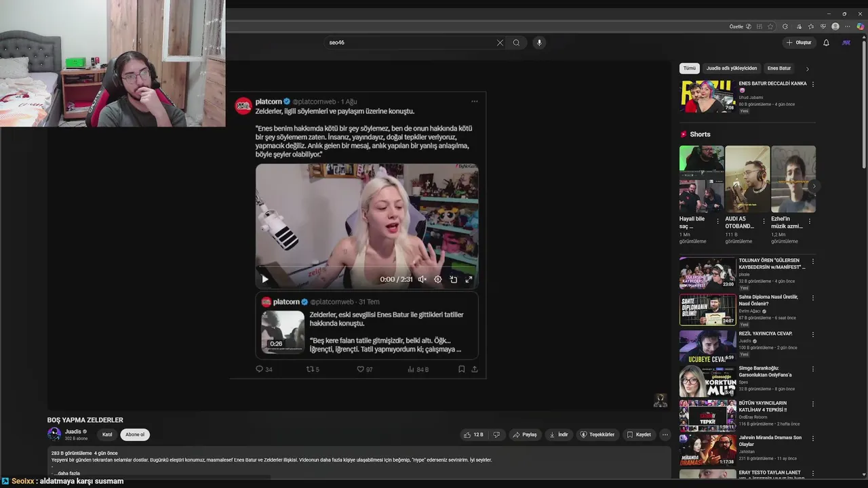Click fullscreen icon on tweet video
This screenshot has width=868, height=488.
469,279
